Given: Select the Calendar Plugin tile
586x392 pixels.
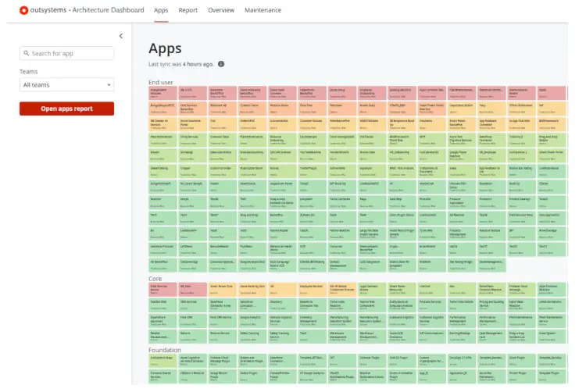Looking at the screenshot, I should [x=372, y=361].
